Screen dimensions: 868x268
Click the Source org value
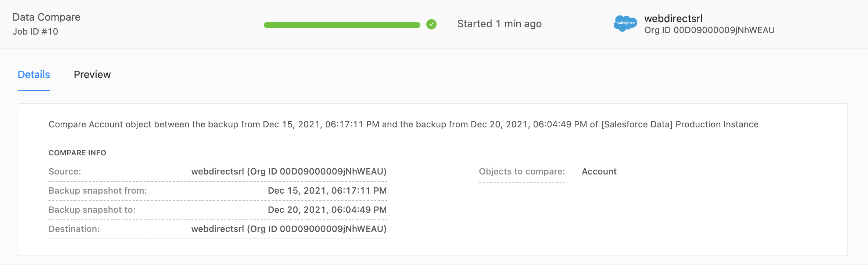[x=289, y=172]
